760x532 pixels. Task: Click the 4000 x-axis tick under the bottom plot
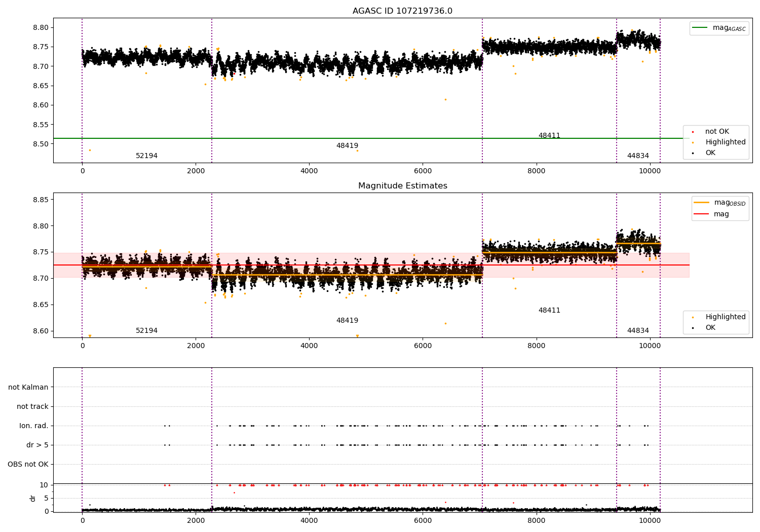[x=309, y=521]
